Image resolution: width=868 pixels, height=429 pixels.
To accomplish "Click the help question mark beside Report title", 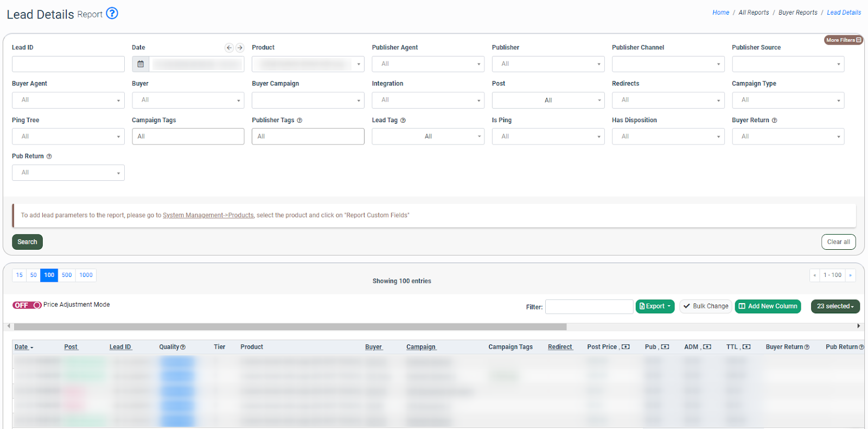I will click(112, 13).
